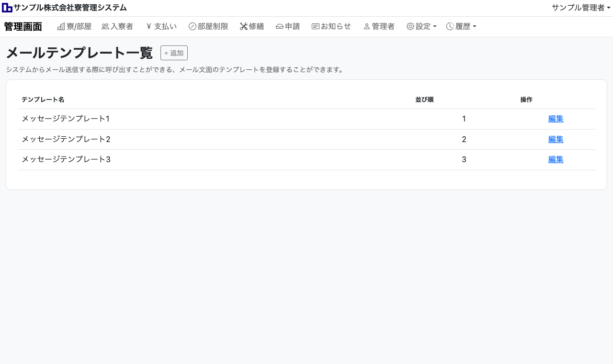Click the building icon beside 寮/部屋
The height and width of the screenshot is (364, 613).
(x=61, y=27)
